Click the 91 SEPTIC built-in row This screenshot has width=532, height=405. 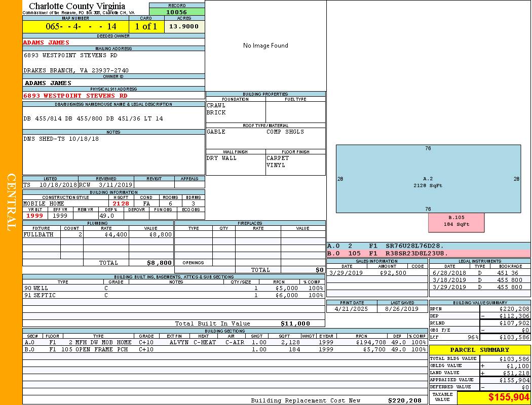(173, 295)
